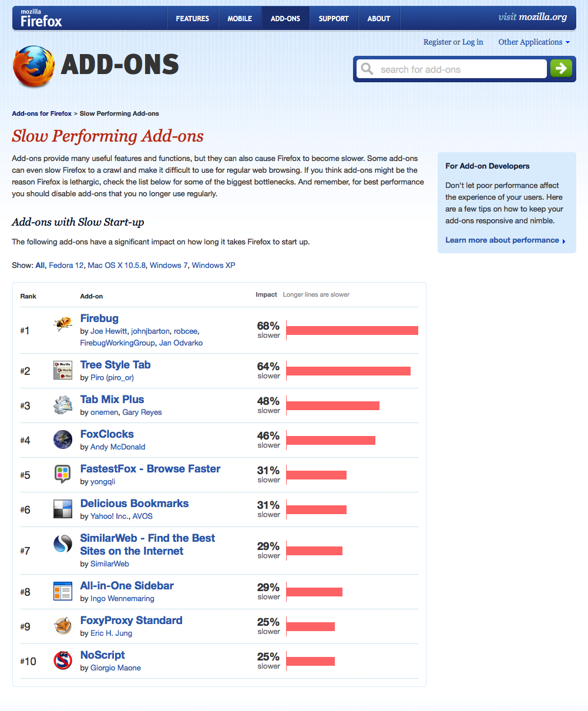The width and height of the screenshot is (588, 711).
Task: Filter the list by Windows 7
Action: (x=169, y=266)
